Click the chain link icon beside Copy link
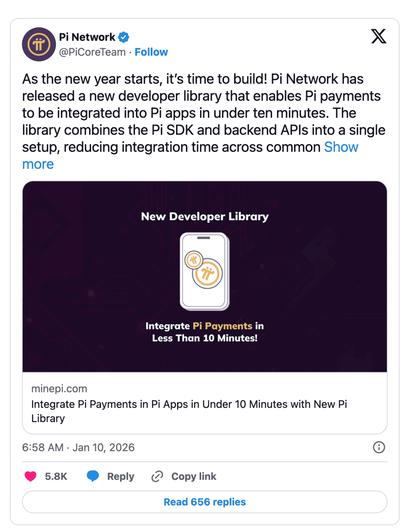Viewport: 412px width, 532px height. click(x=157, y=476)
